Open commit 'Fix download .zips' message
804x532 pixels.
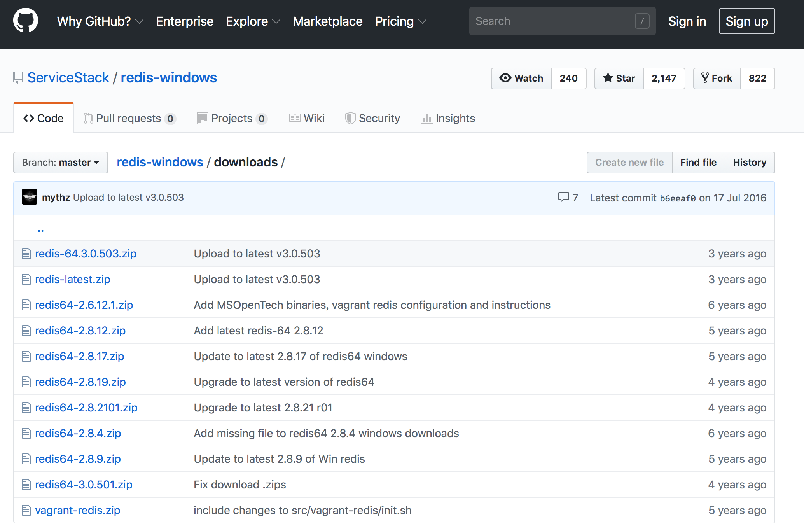[240, 485]
